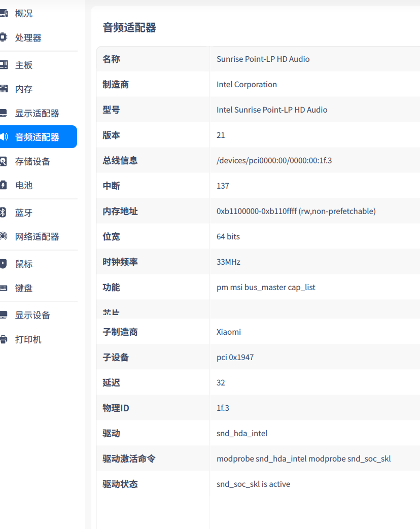The image size is (420, 529).
Task: Click the 内存地址 row label
Action: (120, 211)
